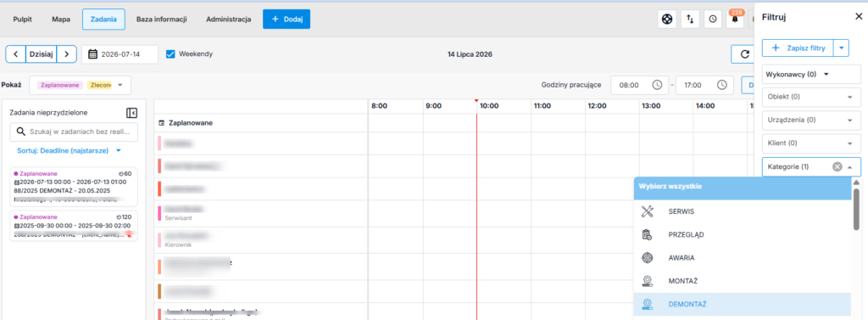868x320 pixels.
Task: Click the Szukaj w zadaniach search field
Action: (74, 132)
